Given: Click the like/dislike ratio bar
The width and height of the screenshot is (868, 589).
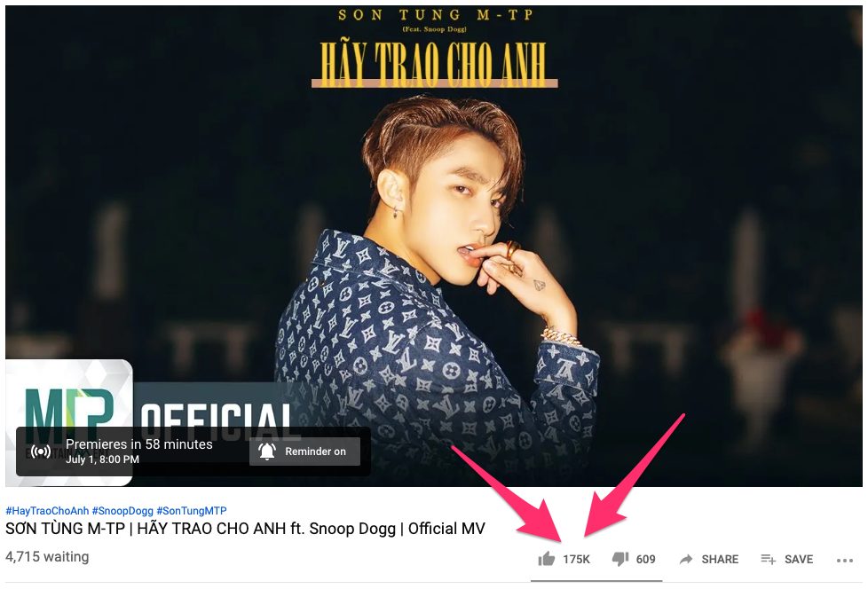Looking at the screenshot, I should pyautogui.click(x=596, y=581).
